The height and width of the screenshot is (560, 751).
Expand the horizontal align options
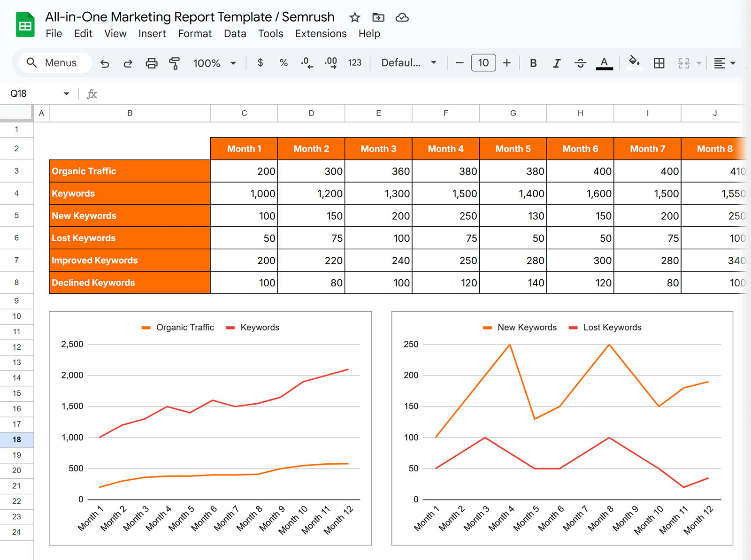point(732,62)
